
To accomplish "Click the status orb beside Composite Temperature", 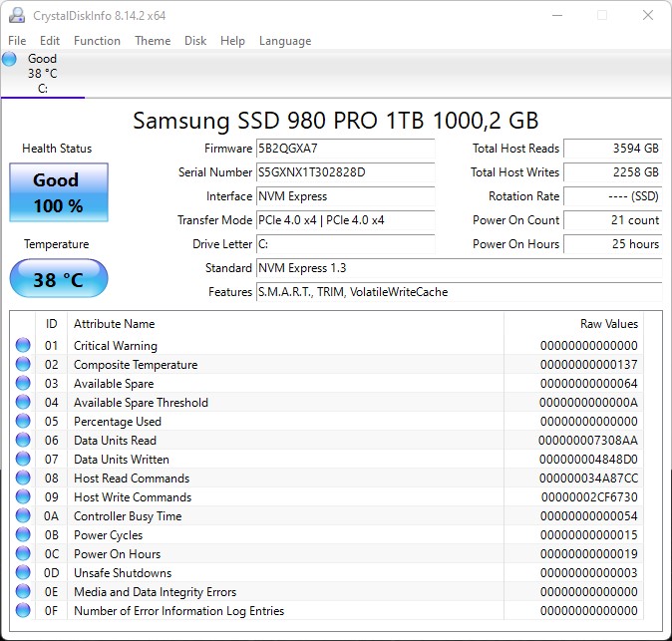I will [23, 365].
